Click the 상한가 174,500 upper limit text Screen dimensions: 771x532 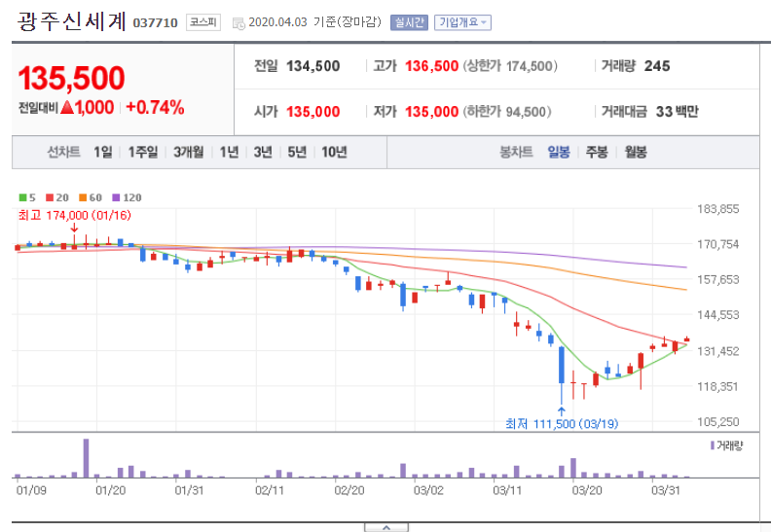click(x=510, y=66)
